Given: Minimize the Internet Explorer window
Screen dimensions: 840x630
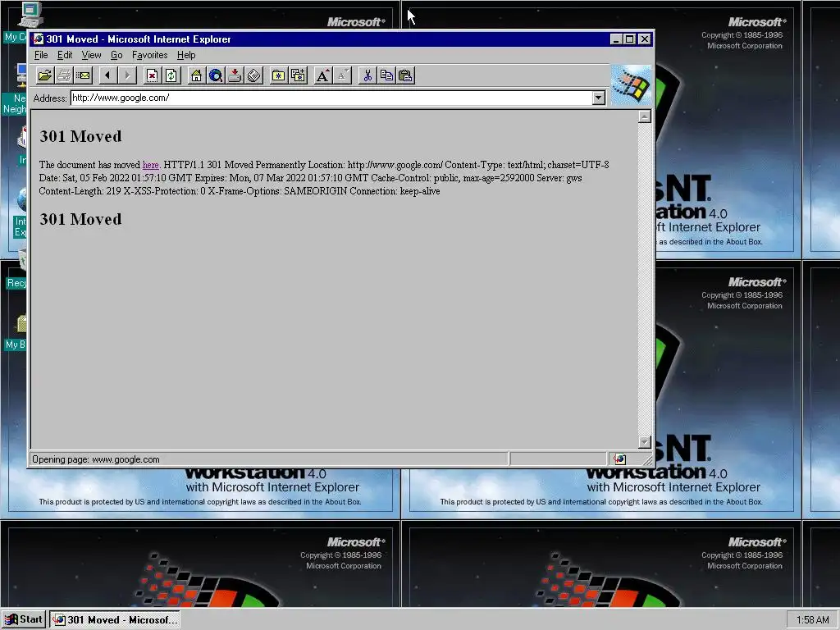Looking at the screenshot, I should pyautogui.click(x=616, y=39).
